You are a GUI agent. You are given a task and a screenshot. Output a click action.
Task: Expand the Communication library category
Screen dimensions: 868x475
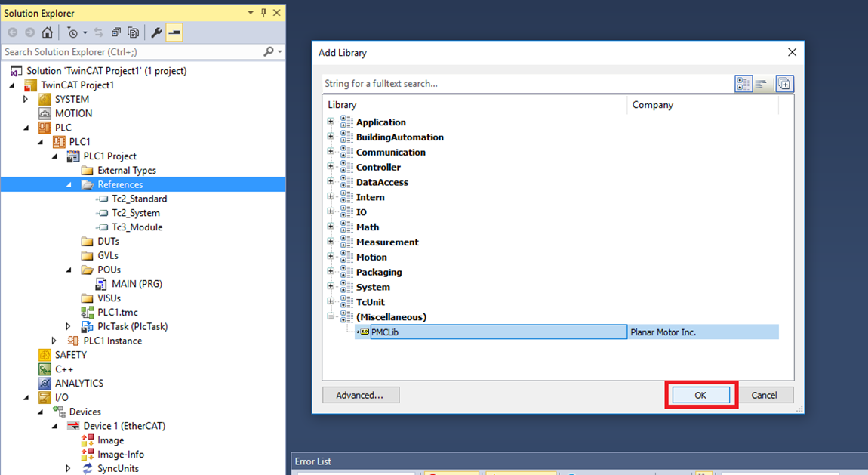(331, 152)
